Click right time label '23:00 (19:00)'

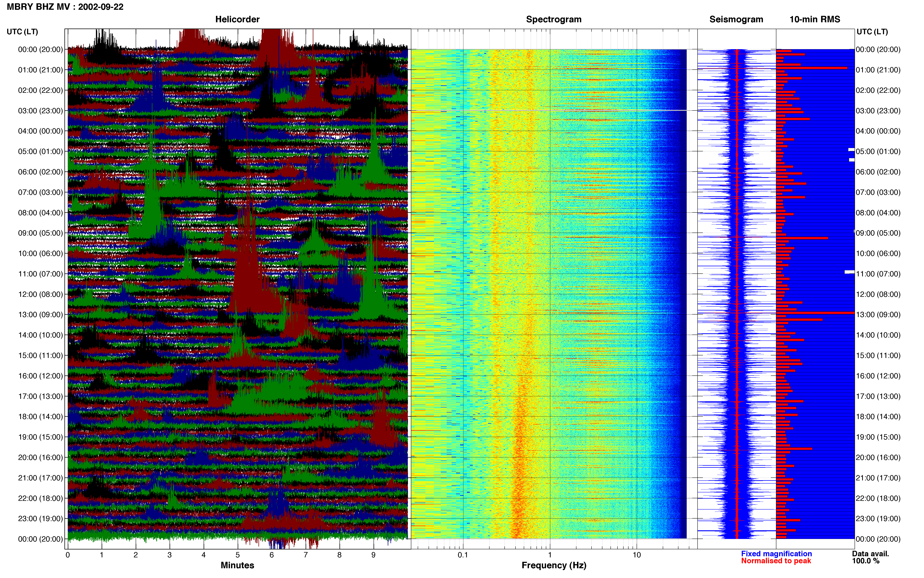coord(878,519)
